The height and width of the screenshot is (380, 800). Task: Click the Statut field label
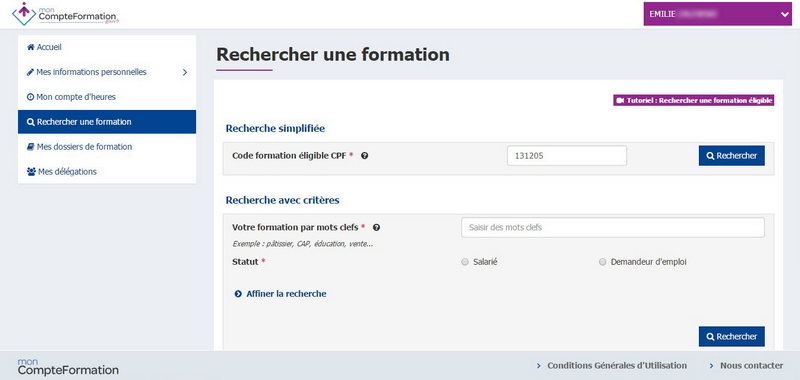(x=245, y=262)
